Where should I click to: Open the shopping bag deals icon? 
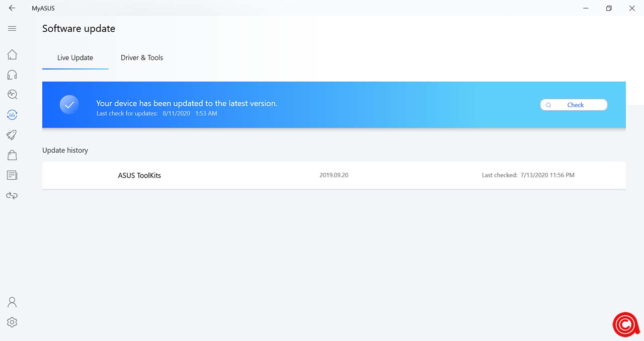12,155
